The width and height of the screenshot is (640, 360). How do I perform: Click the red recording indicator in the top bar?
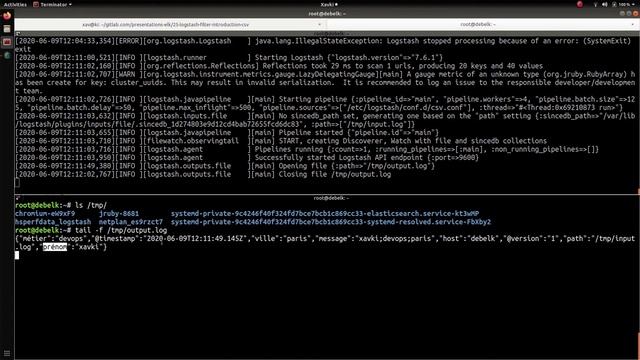pos(580,4)
